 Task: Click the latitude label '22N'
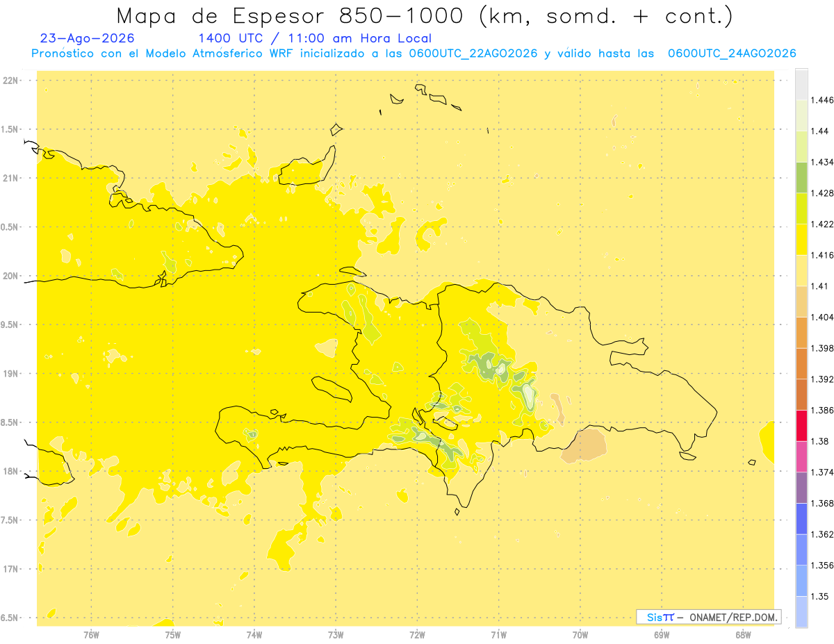point(10,81)
